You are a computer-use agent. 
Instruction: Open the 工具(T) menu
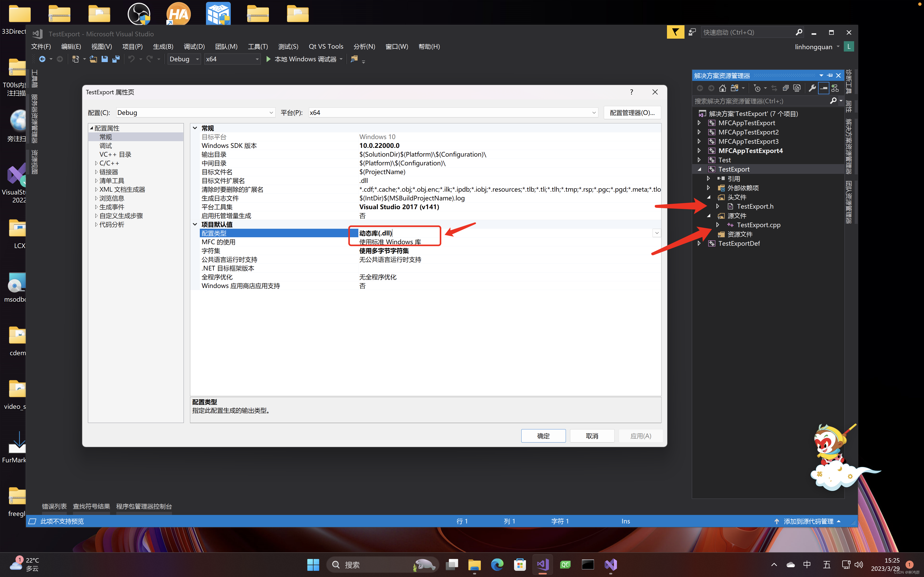(x=258, y=46)
